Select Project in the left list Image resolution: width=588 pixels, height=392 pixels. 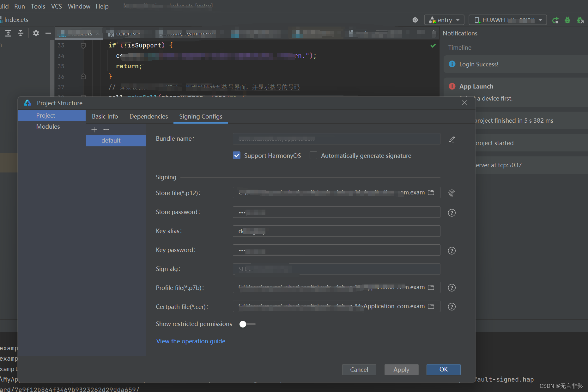tap(52, 115)
